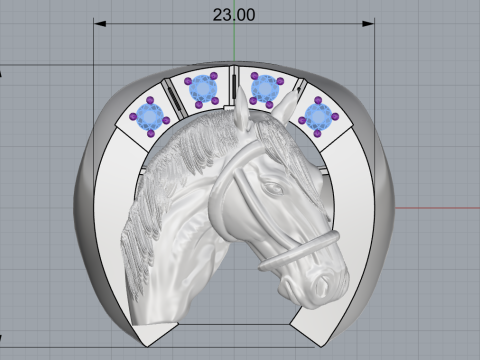The width and height of the screenshot is (480, 360).
Task: Click the bottom purple prong of the rightmost gem
Action: [317, 134]
